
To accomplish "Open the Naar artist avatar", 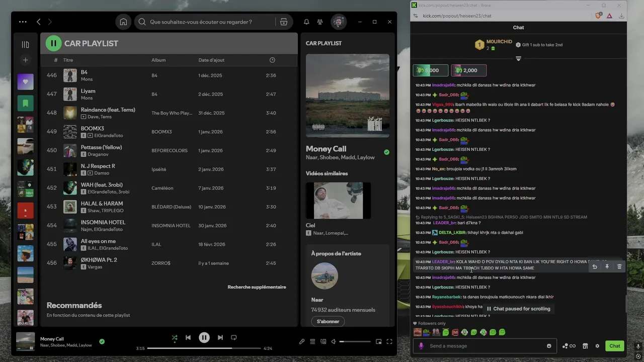I will point(325,276).
